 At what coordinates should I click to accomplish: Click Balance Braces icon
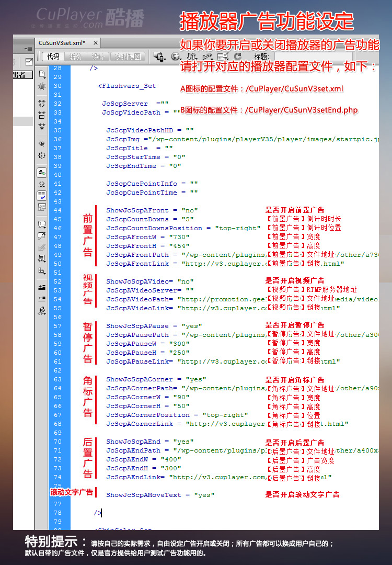pos(42,155)
